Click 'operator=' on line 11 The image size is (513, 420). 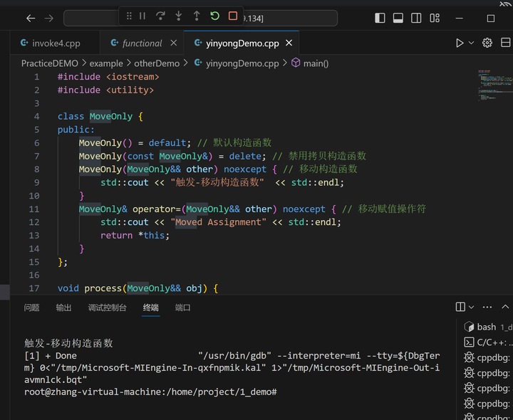(157, 209)
